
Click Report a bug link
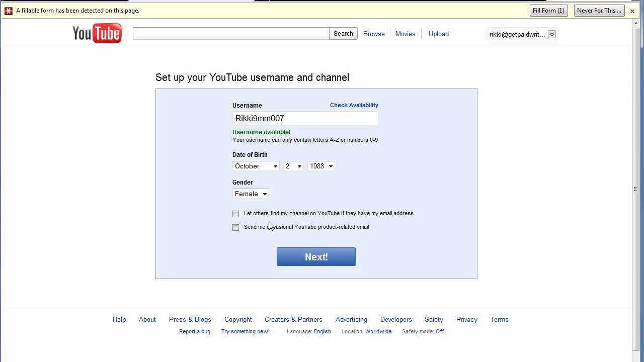(x=195, y=331)
